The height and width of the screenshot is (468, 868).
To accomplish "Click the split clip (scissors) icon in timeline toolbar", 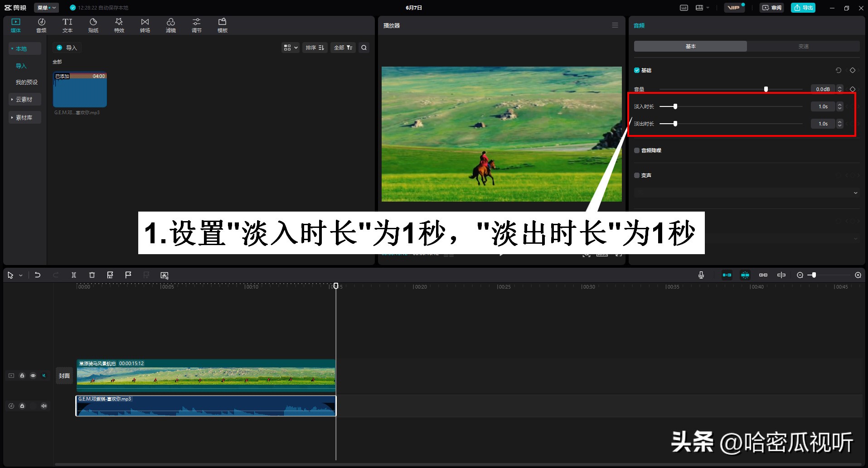I will click(x=74, y=275).
